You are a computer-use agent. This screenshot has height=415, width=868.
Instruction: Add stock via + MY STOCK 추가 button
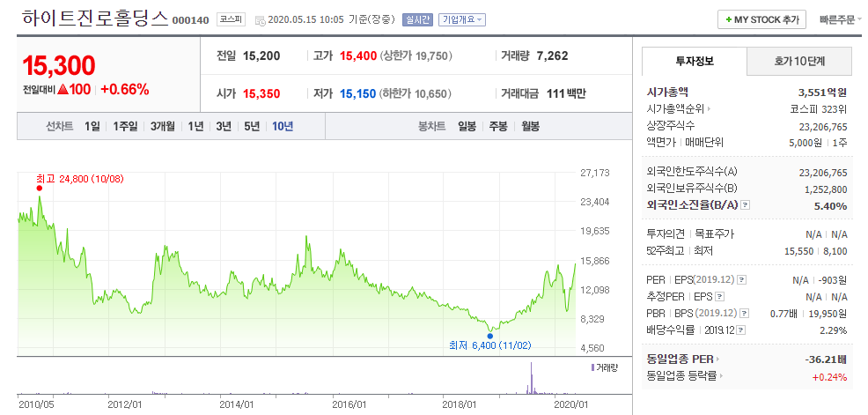pyautogui.click(x=761, y=19)
